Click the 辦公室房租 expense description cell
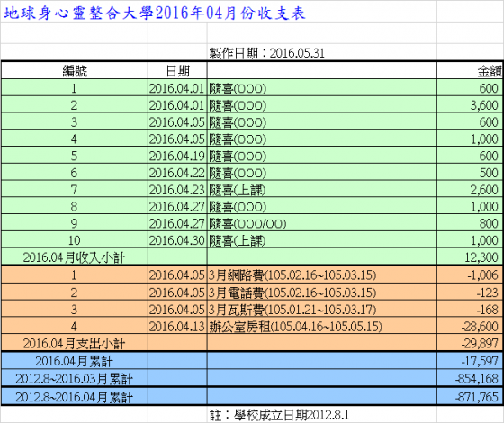This screenshot has width=504, height=423. point(322,326)
